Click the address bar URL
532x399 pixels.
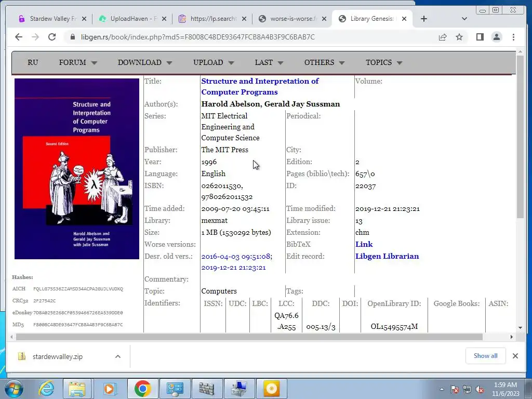(198, 37)
